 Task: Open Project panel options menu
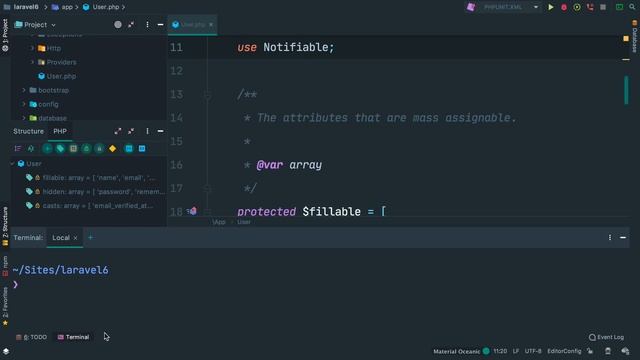coord(147,24)
